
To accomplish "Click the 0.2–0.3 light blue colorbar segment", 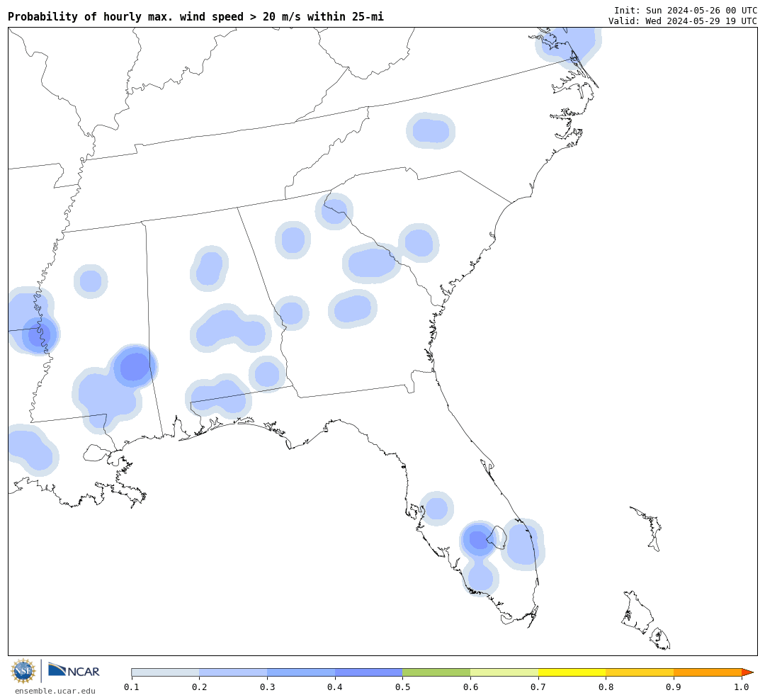I will (233, 672).
